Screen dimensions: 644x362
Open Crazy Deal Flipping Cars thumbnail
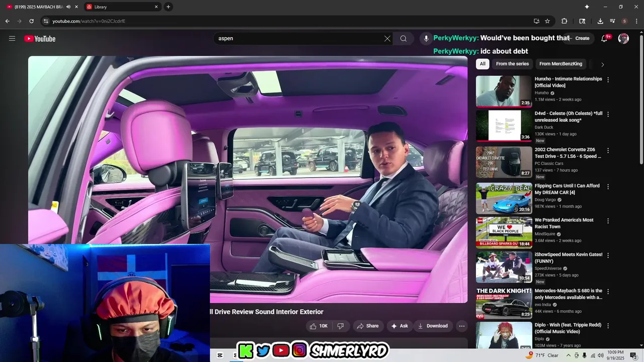click(x=504, y=198)
